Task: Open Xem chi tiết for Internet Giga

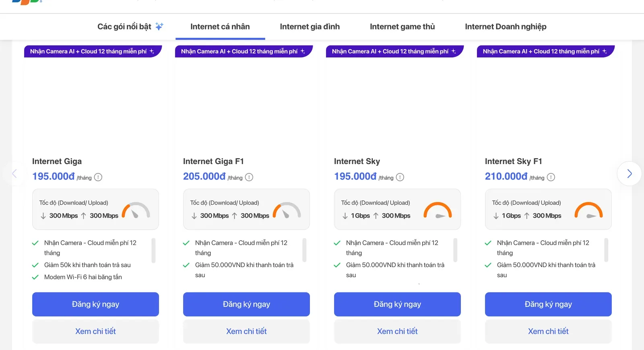Action: (95, 331)
